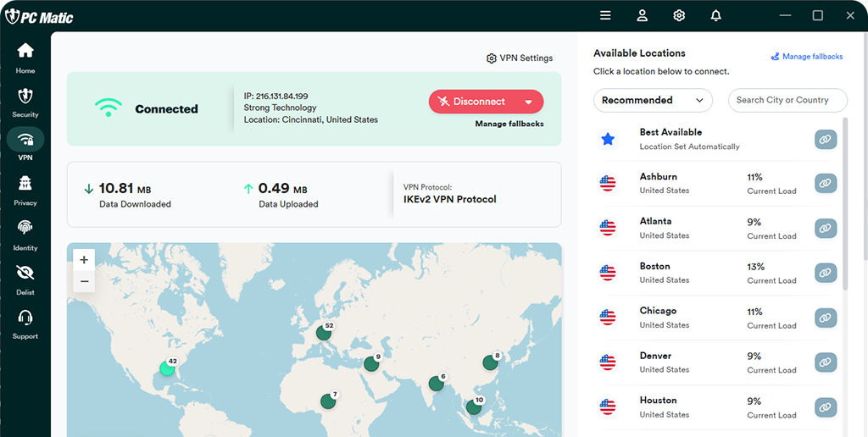868x437 pixels.
Task: Select the map cluster marked 42
Action: tap(167, 368)
